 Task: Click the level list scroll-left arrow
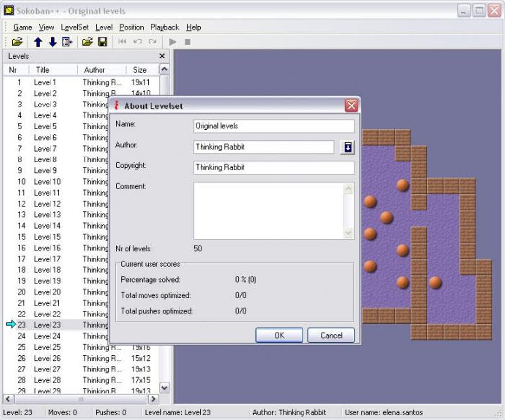coord(9,399)
